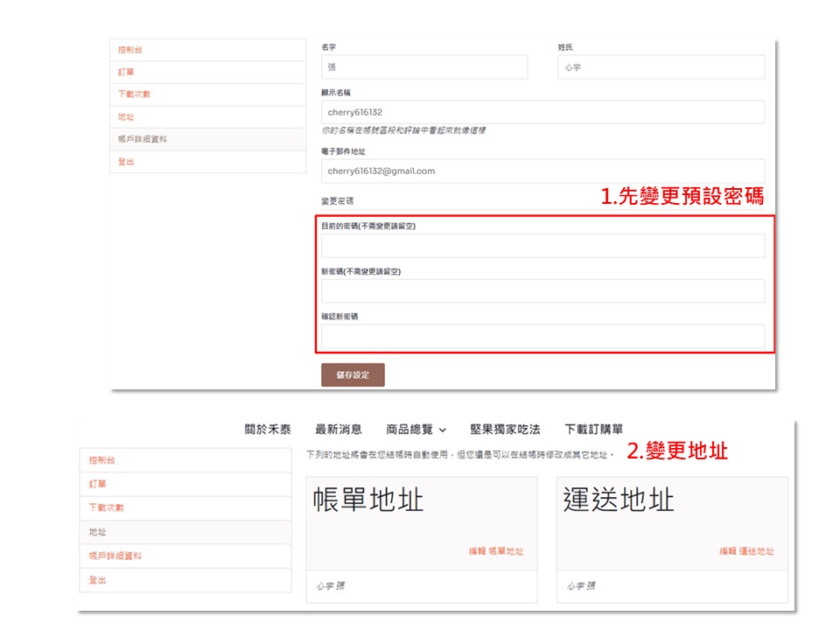Click 編輯 帳單地址 link
840x630 pixels.
coord(495,551)
